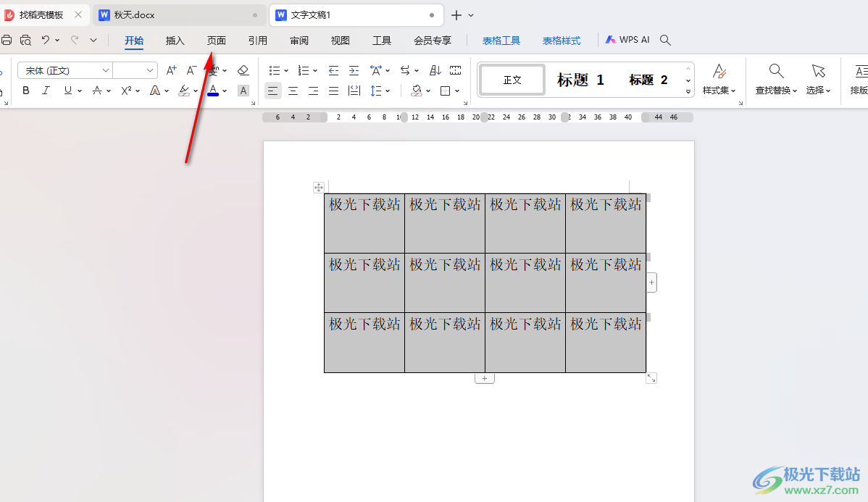
Task: Expand the quick access customize chevron
Action: (x=93, y=40)
